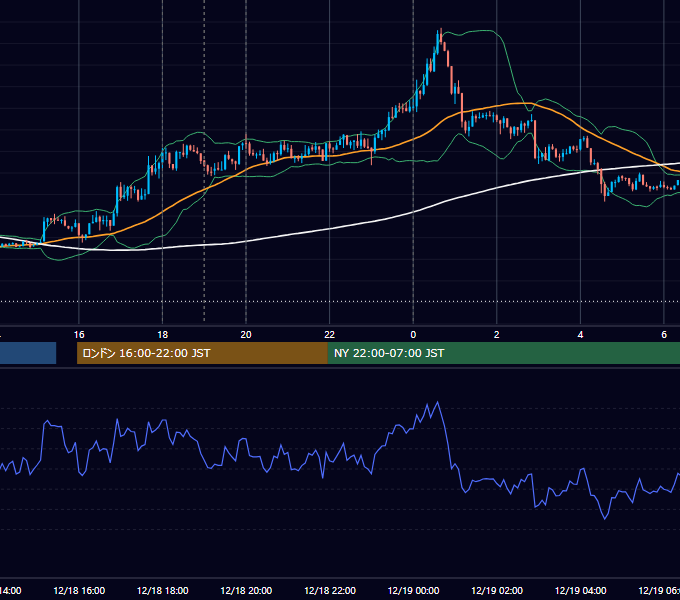Click the NY 22:00-07:00 JST session bar
680x600 pixels.
pyautogui.click(x=503, y=353)
